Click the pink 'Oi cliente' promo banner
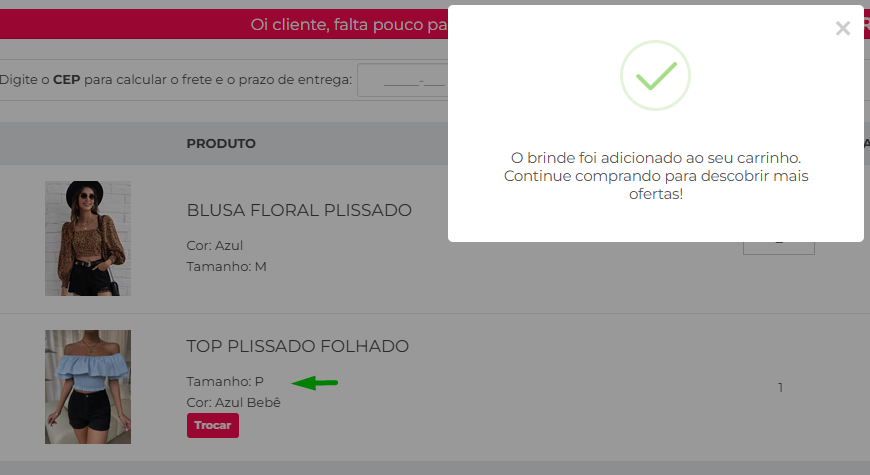Viewport: 870px width, 475px height. 224,24
